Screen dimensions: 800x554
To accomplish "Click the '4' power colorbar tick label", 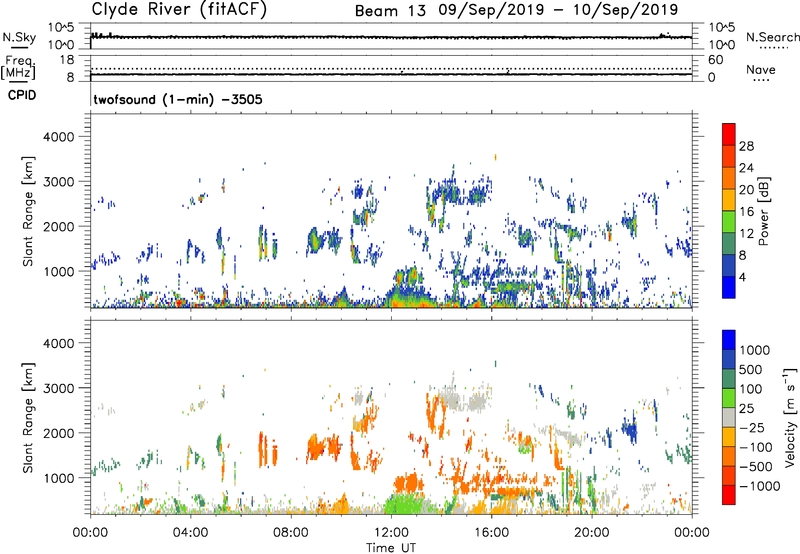I will [742, 277].
